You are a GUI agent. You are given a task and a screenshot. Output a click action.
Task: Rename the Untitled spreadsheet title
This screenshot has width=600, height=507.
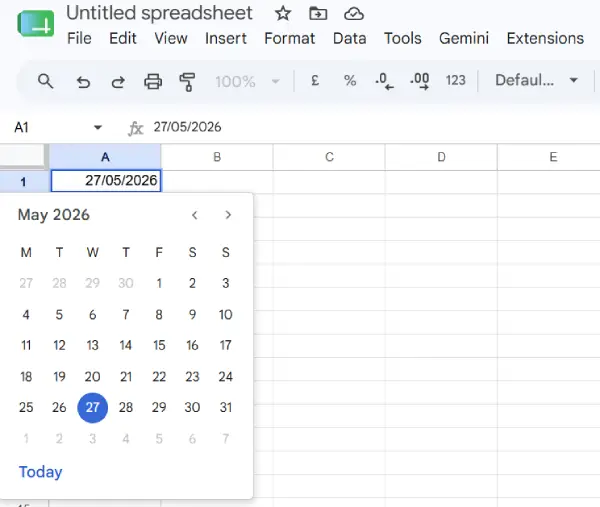pos(159,13)
